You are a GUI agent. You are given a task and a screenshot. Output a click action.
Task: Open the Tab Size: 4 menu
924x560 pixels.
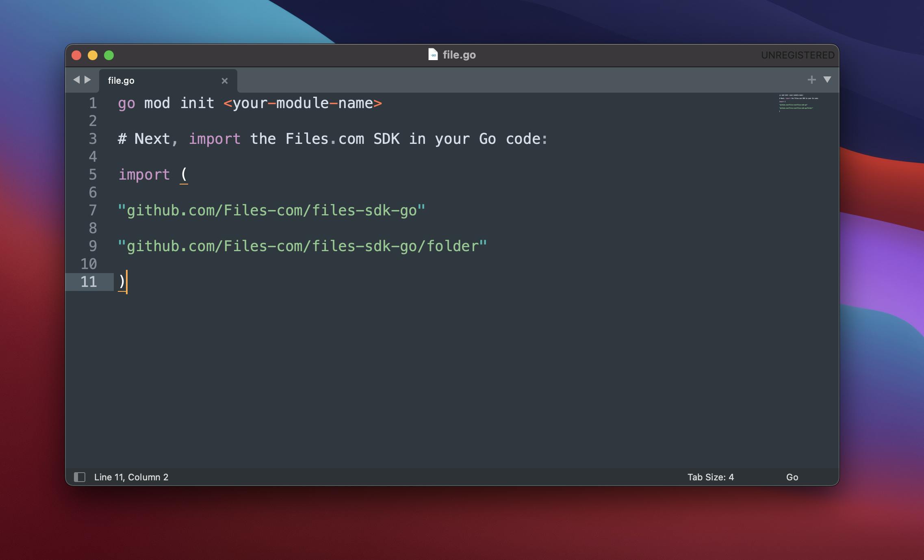(710, 477)
